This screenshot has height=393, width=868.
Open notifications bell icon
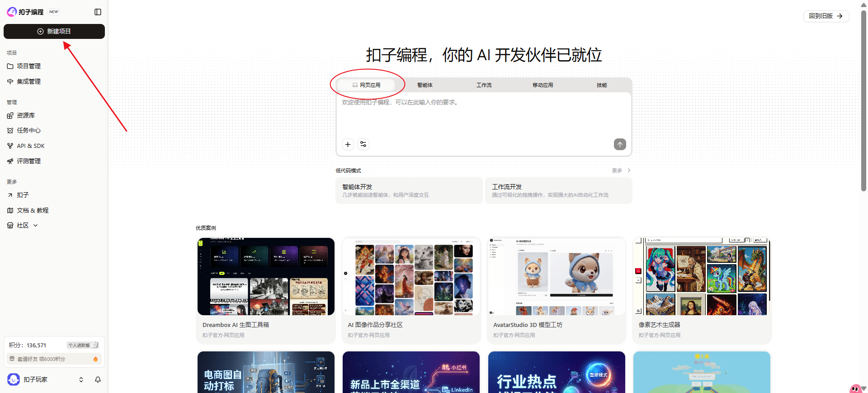[98, 379]
